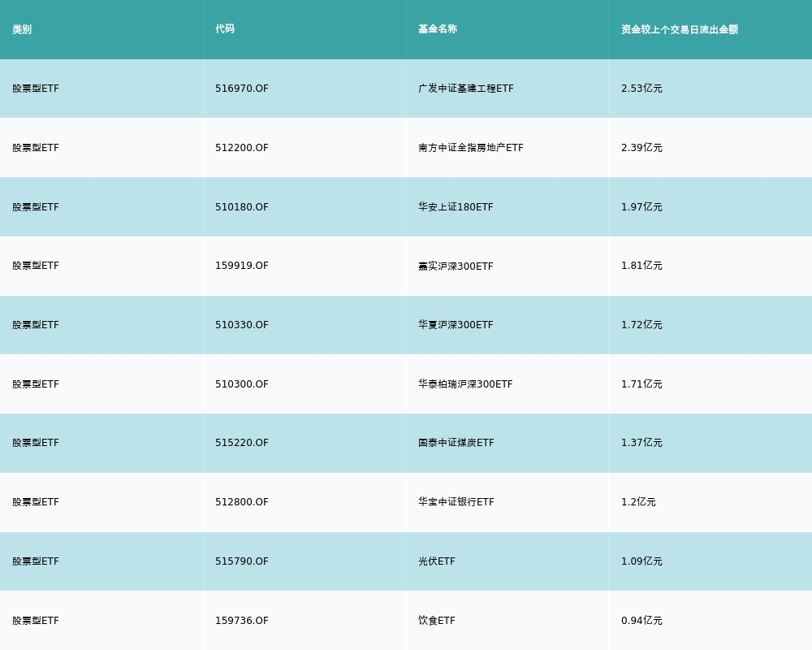This screenshot has height=650, width=812.
Task: Click 股票型ETF in the 510180.OF row
Action: (x=36, y=207)
